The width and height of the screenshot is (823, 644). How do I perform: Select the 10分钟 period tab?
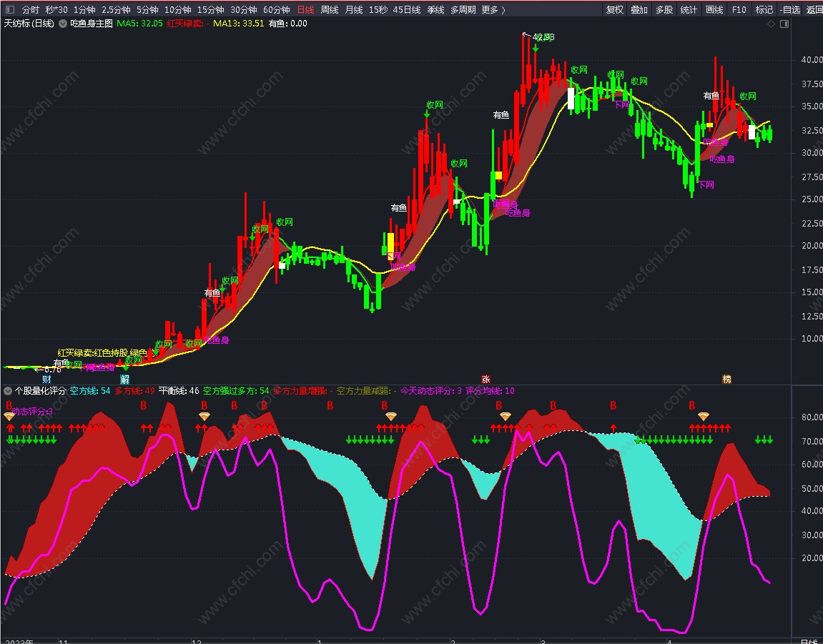(x=177, y=9)
